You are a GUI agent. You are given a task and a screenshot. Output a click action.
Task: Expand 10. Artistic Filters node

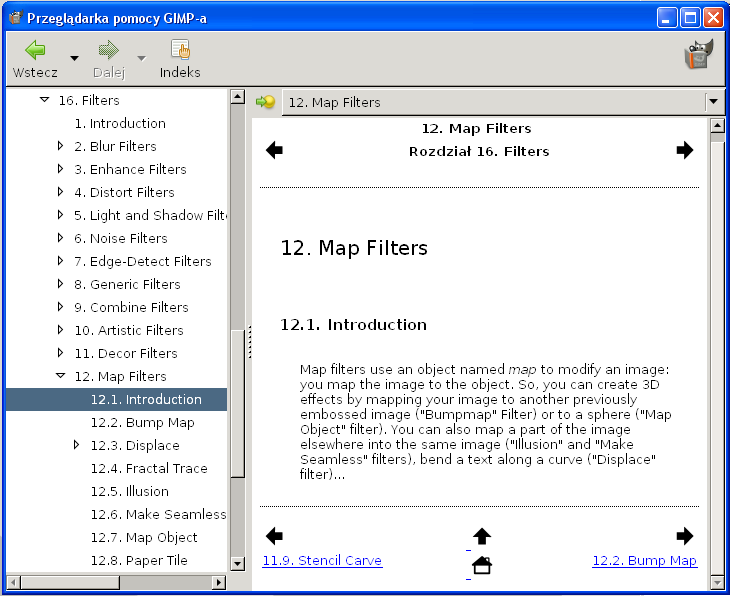[x=61, y=330]
